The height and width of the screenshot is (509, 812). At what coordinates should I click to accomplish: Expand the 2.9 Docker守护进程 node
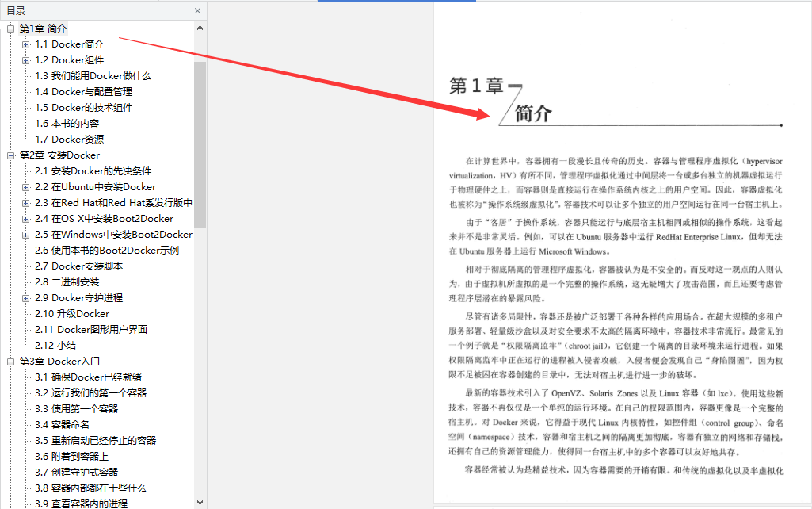tap(25, 299)
